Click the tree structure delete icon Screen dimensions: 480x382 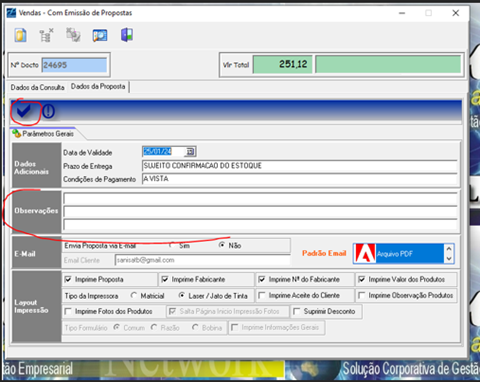click(x=46, y=35)
